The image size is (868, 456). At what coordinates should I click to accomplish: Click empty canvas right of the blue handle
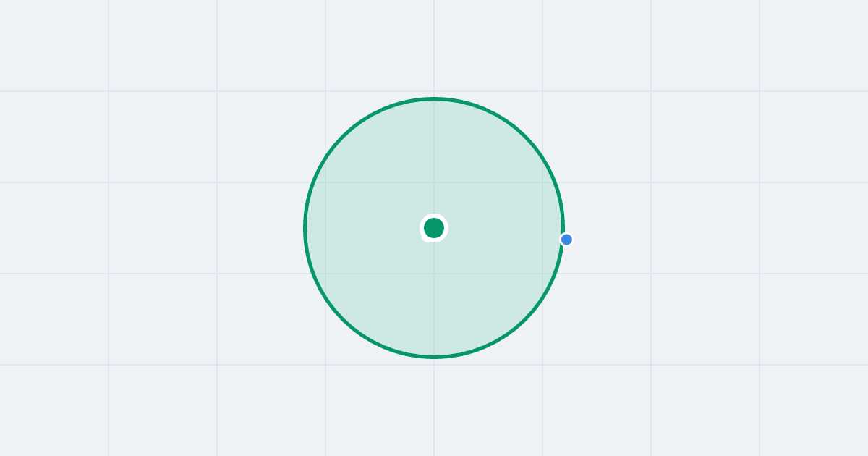click(716, 240)
